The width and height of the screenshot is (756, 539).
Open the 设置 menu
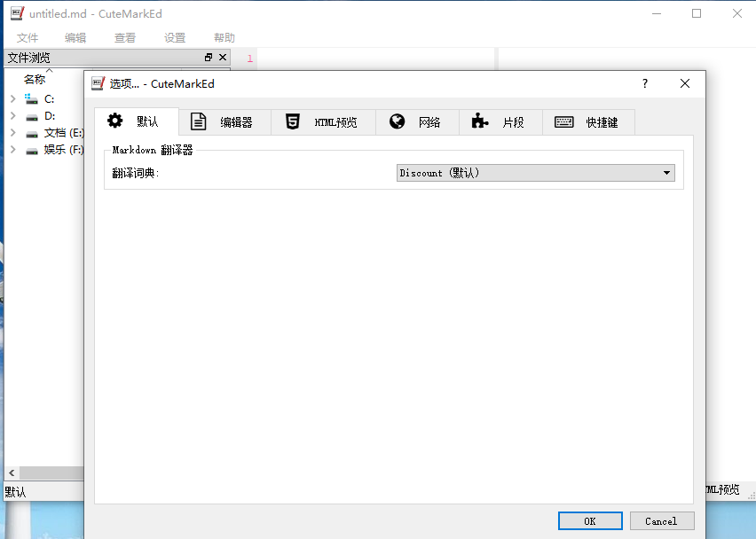[x=175, y=37]
